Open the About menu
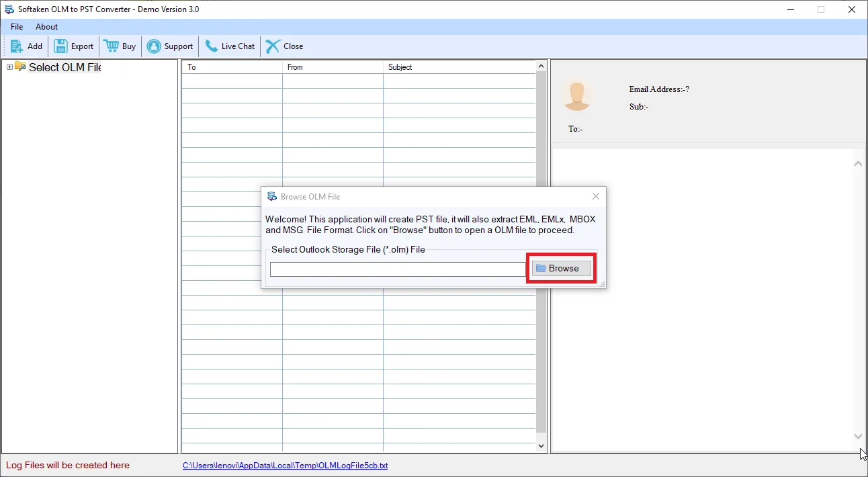This screenshot has height=477, width=868. [47, 27]
